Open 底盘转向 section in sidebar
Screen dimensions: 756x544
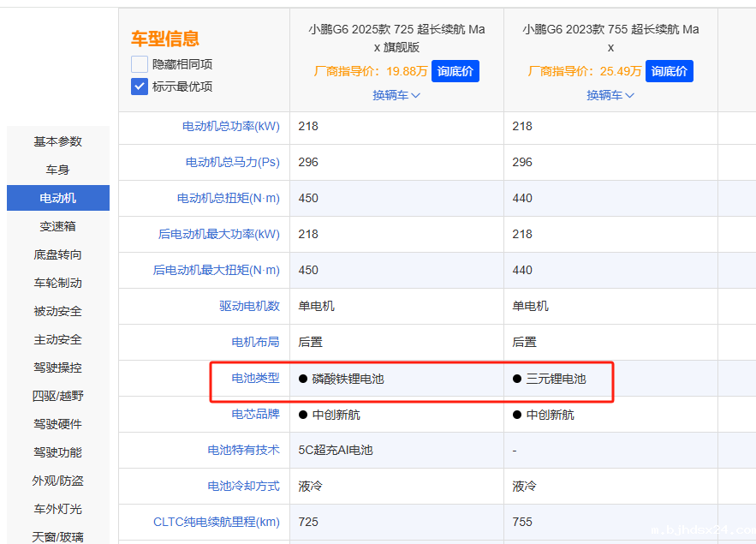pos(58,254)
